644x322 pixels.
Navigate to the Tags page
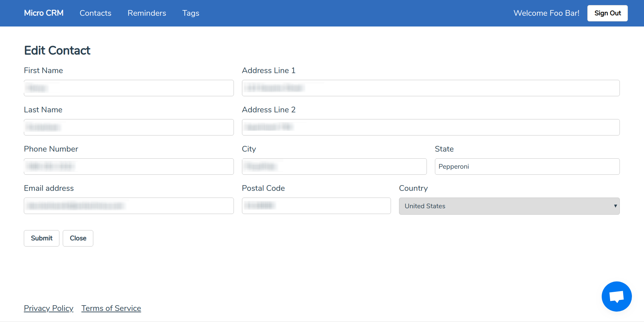click(191, 13)
